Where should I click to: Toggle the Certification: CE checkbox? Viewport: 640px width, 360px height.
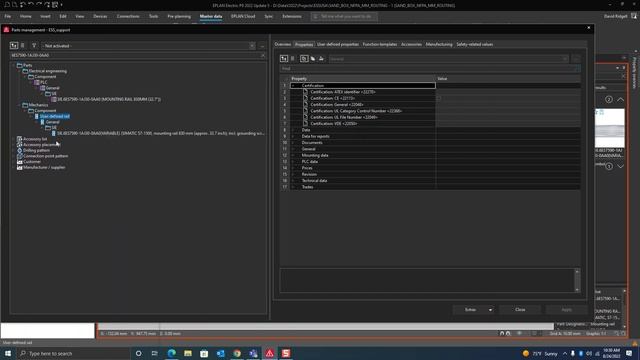tap(439, 98)
